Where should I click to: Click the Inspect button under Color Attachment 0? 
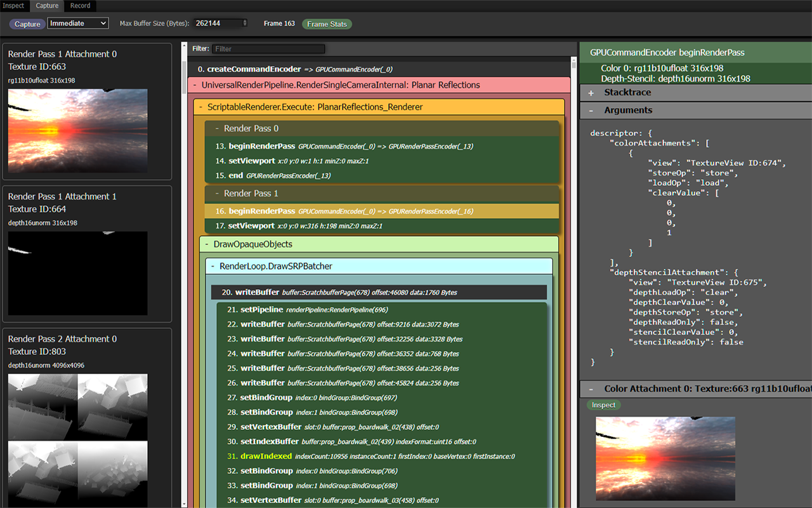(603, 404)
